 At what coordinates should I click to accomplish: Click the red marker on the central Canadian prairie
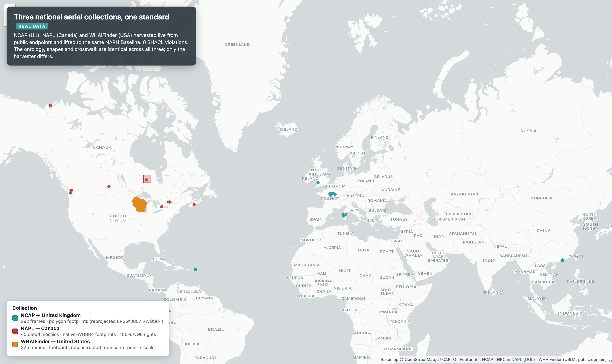click(x=109, y=187)
